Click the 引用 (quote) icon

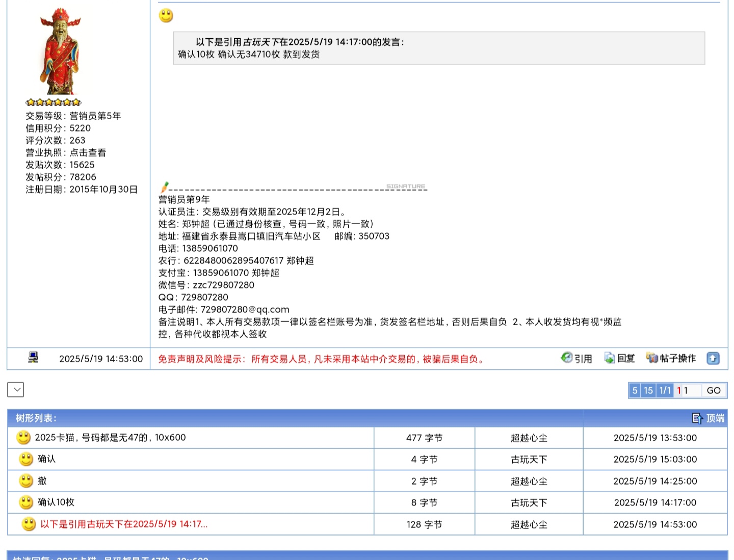(x=566, y=358)
